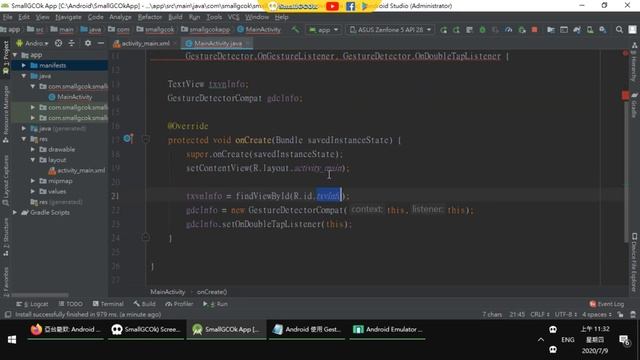The width and height of the screenshot is (640, 360).
Task: Expand the drawable folder
Action: tap(33, 149)
